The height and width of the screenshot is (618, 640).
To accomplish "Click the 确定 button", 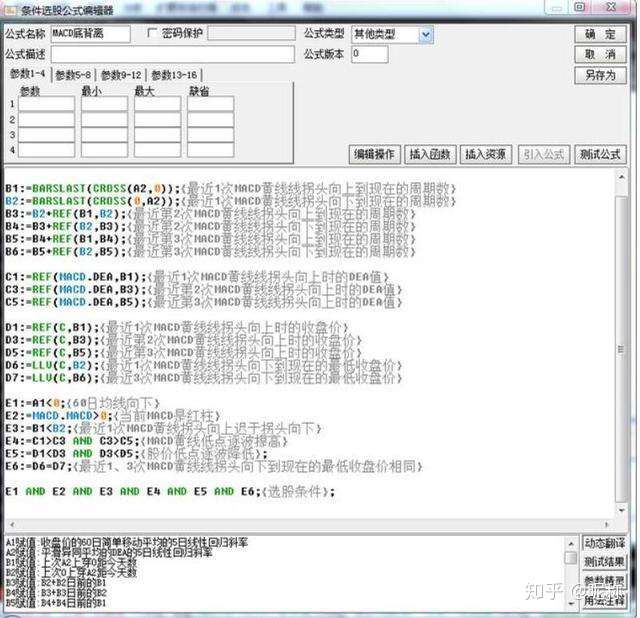I will [x=600, y=34].
